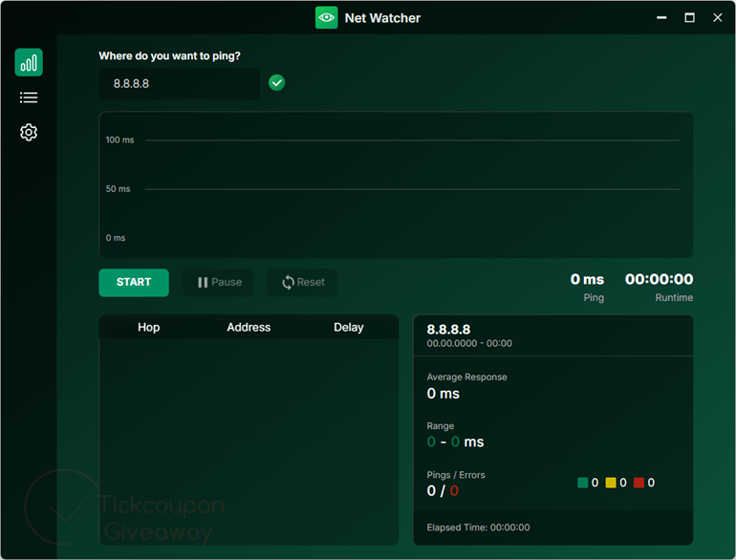
Task: Maximize the Net Watcher window
Action: click(x=689, y=18)
